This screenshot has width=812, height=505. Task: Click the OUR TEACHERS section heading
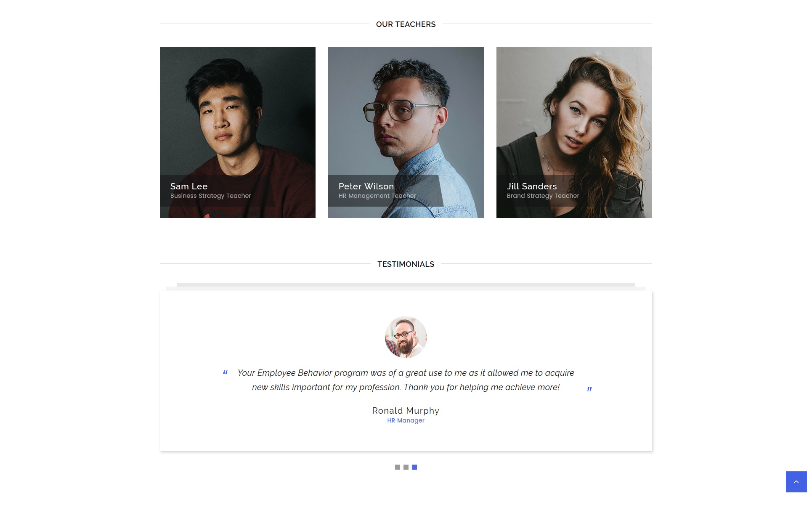[406, 24]
